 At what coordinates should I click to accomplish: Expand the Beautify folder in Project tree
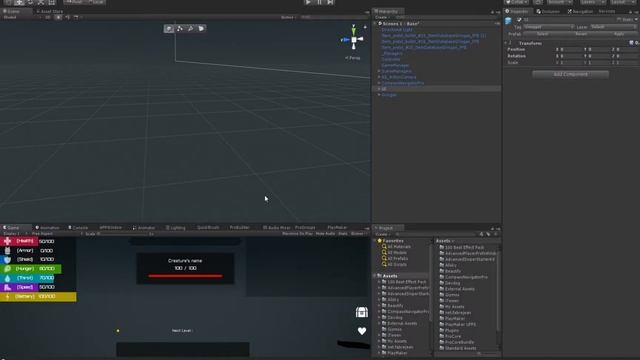pyautogui.click(x=379, y=306)
